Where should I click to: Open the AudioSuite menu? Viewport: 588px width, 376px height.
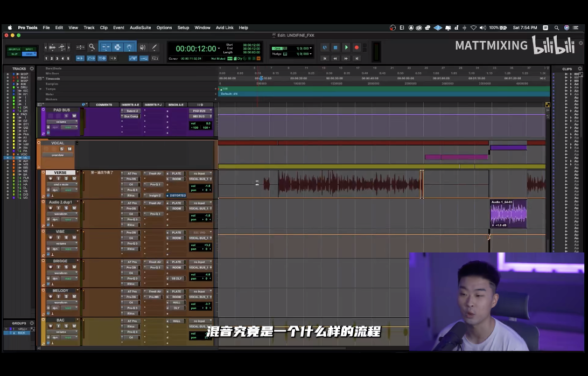coord(140,28)
